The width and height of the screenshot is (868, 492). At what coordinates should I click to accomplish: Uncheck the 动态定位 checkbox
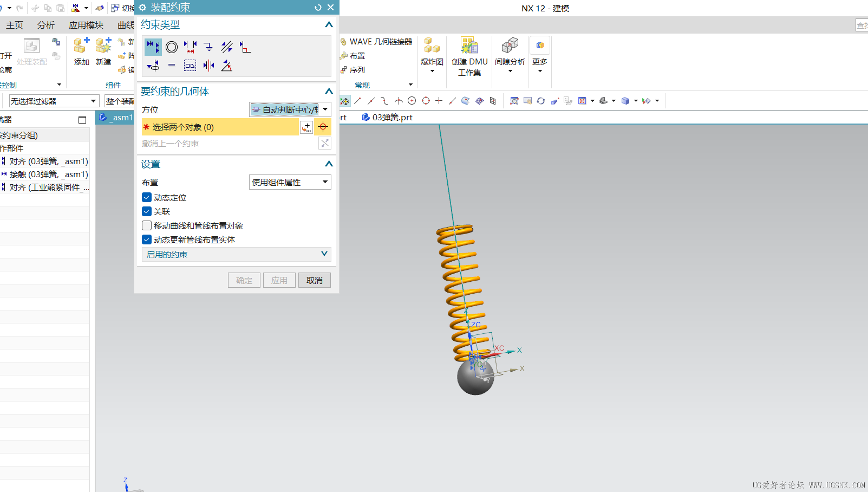click(147, 197)
